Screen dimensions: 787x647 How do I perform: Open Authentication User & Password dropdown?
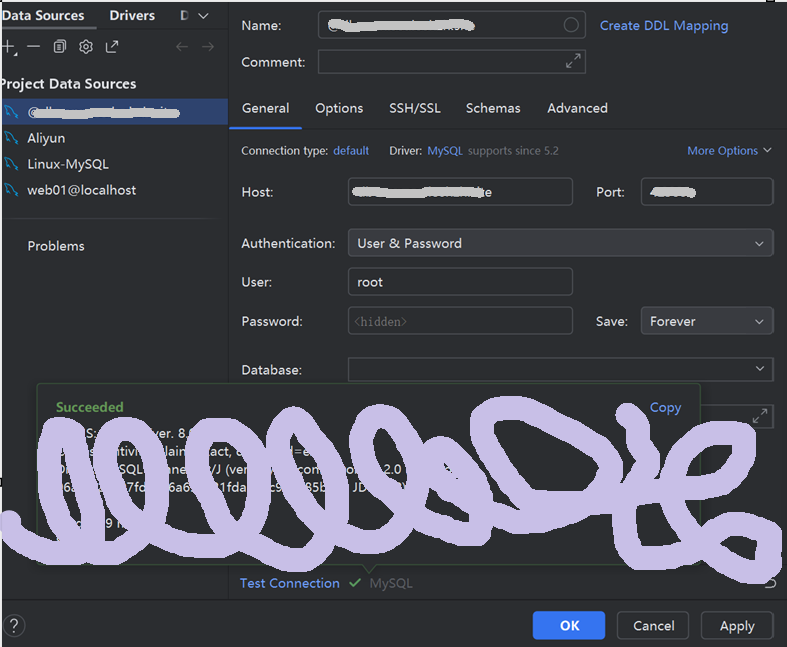pos(560,243)
